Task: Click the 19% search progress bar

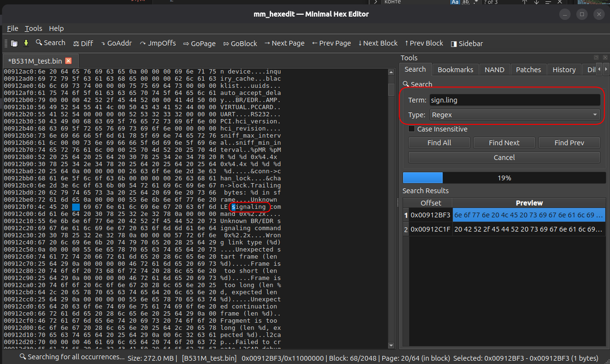Action: 504,178
